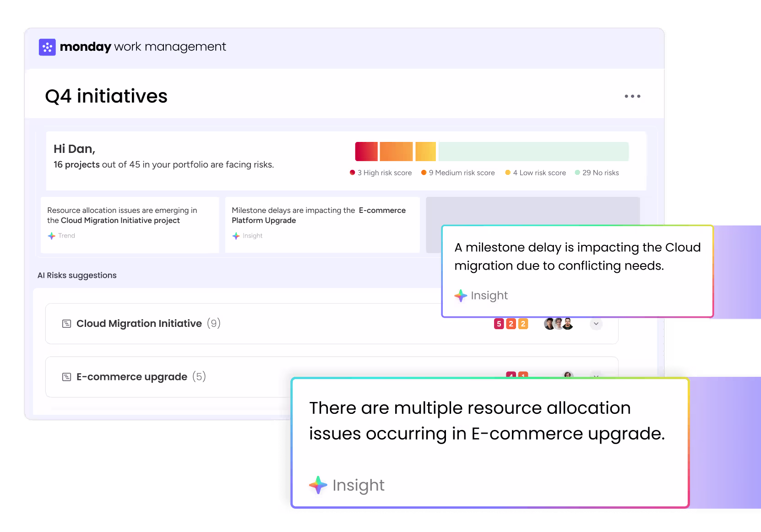Open the three-dot options menu
This screenshot has width=761, height=532.
point(632,96)
